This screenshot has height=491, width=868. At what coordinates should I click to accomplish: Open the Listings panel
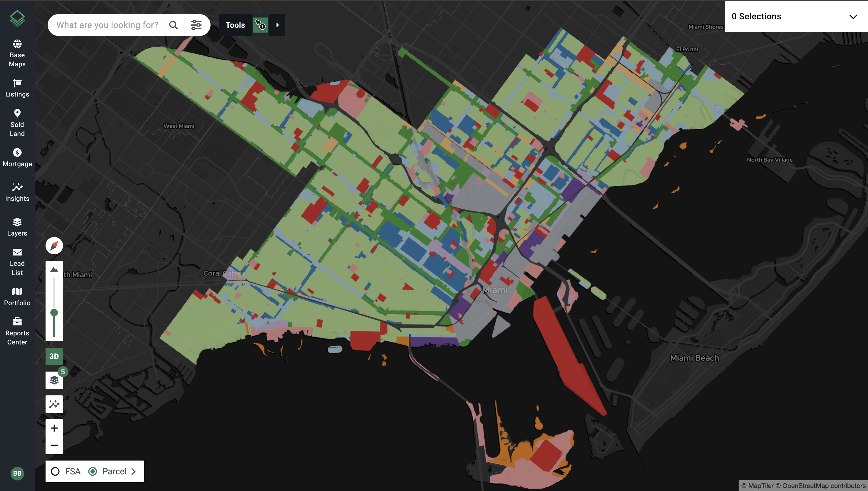[17, 88]
